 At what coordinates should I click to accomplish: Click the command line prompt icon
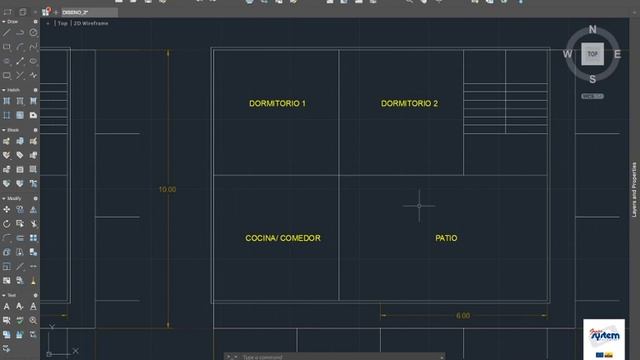pyautogui.click(x=229, y=357)
